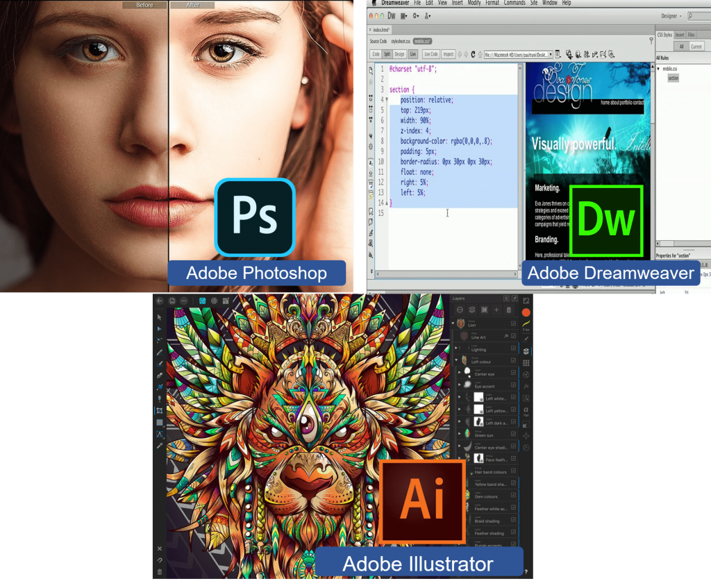This screenshot has width=711, height=588.
Task: Delete the layer with the trash icon in Layers panel
Action: point(509,310)
